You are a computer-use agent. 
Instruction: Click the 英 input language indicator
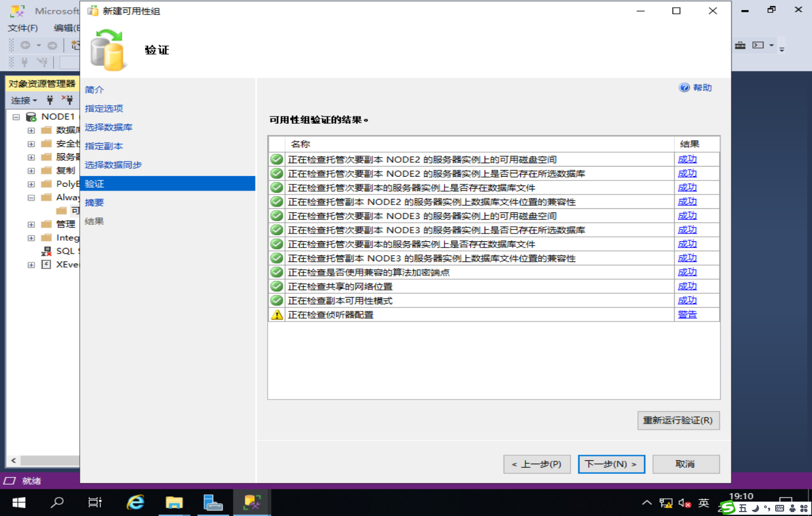coord(704,503)
